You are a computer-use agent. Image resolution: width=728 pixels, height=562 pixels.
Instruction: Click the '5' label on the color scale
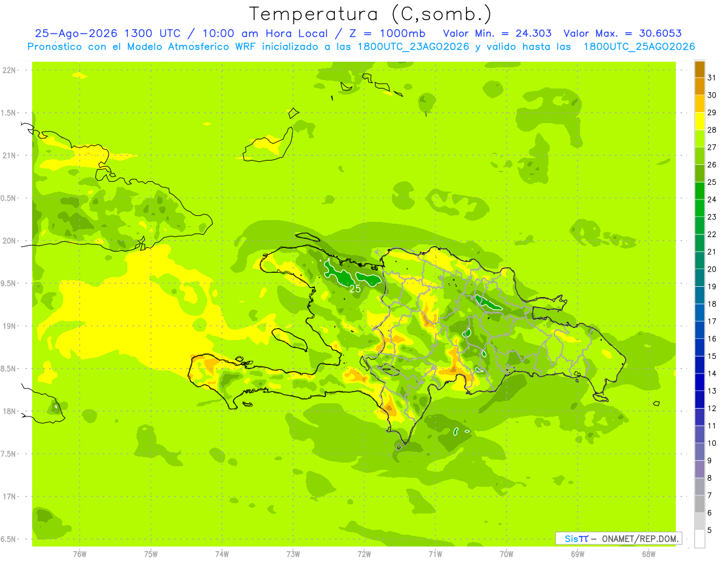pos(710,530)
